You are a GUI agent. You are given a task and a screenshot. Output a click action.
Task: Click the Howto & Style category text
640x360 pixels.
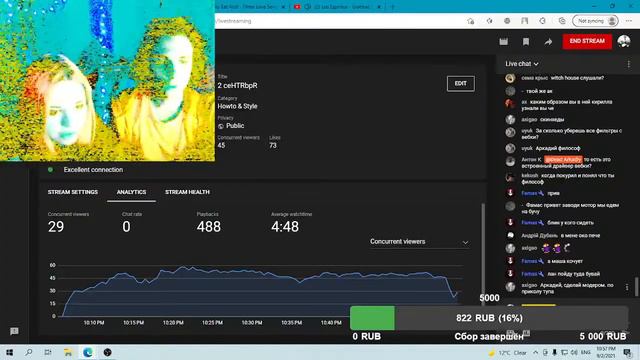point(237,106)
